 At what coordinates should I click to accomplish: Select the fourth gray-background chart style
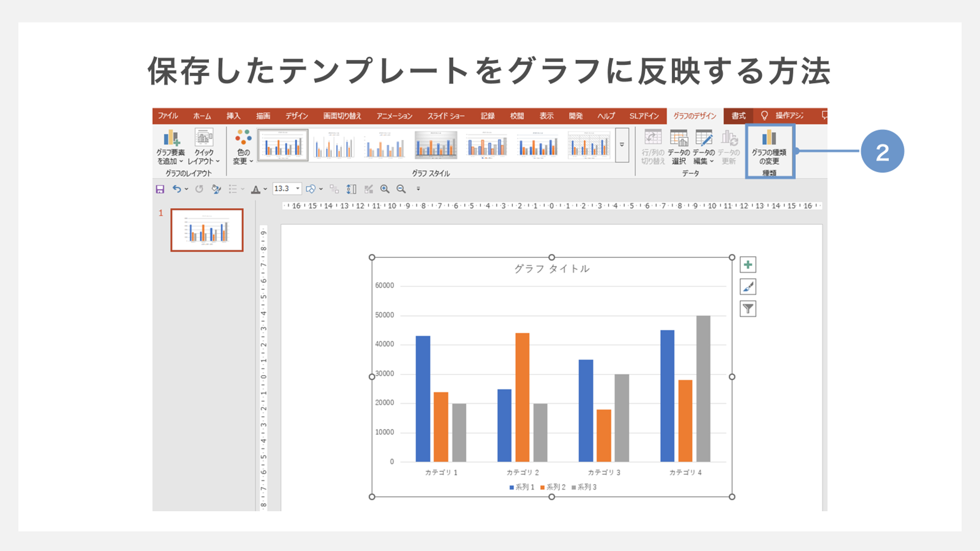coord(436,145)
